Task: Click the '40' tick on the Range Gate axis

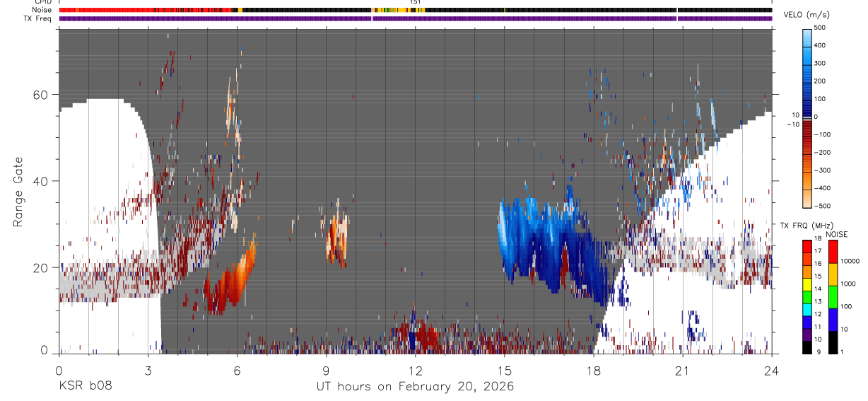Action: pos(40,181)
